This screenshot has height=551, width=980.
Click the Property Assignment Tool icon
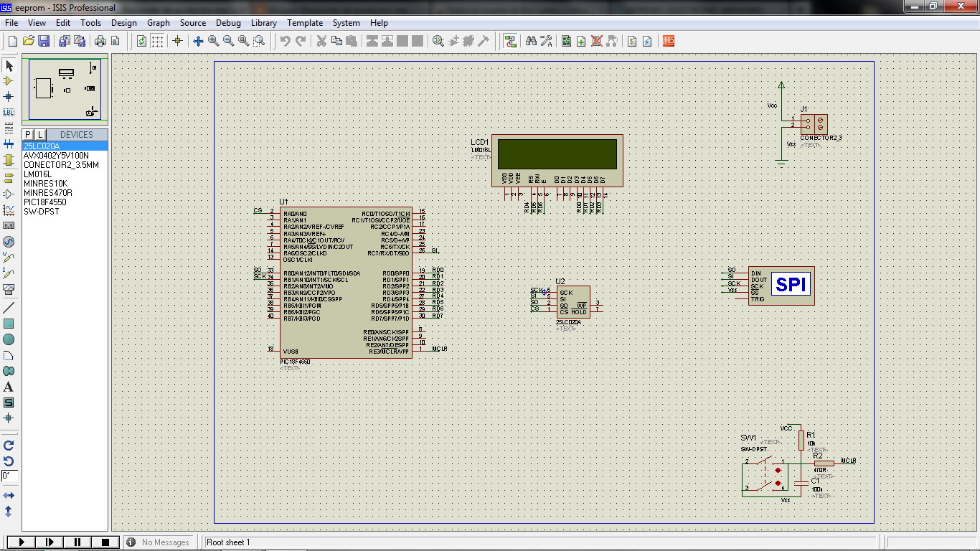pyautogui.click(x=546, y=41)
